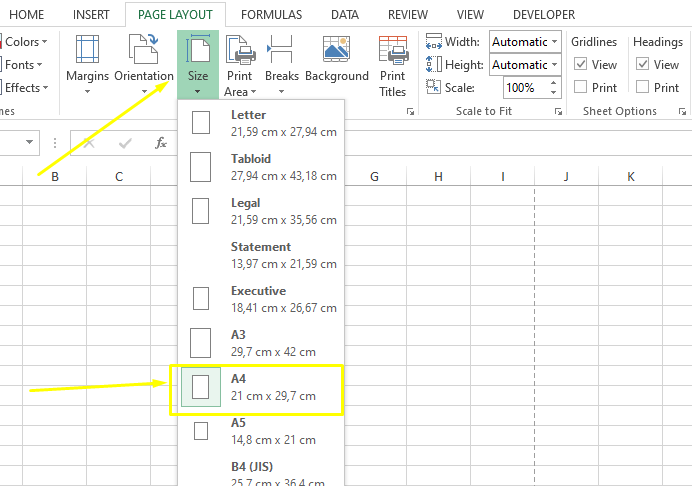This screenshot has width=692, height=486.
Task: Click the Orientation page icon
Action: pos(143,49)
